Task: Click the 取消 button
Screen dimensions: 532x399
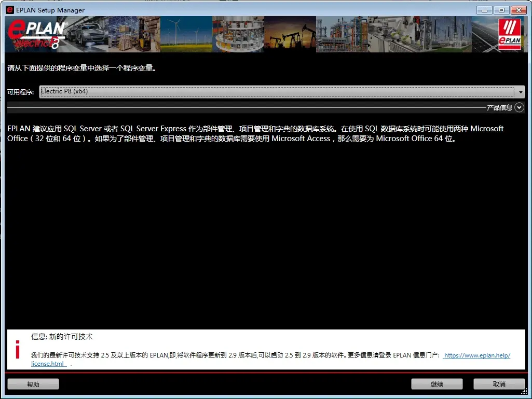Action: pos(499,384)
